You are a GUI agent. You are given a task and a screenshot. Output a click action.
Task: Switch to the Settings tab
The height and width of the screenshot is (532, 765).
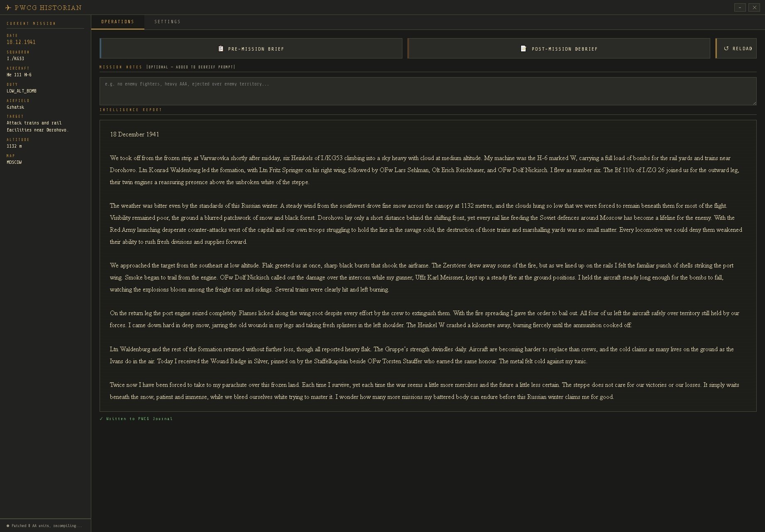pyautogui.click(x=167, y=22)
